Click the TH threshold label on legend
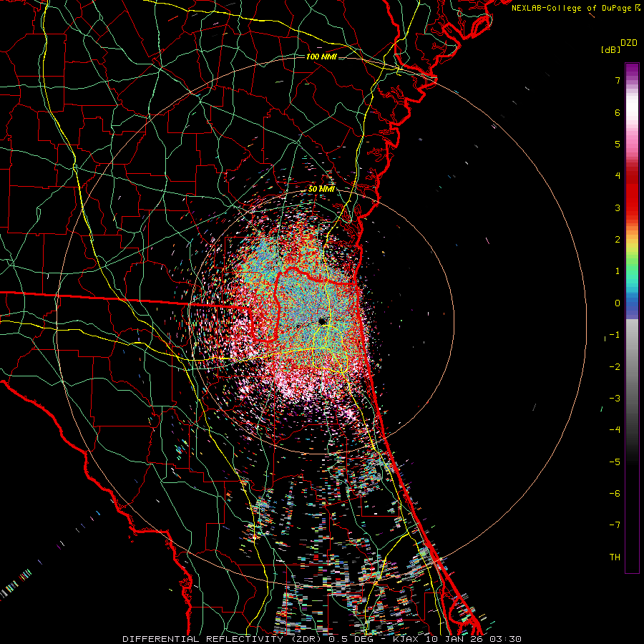The image size is (644, 644). [615, 557]
